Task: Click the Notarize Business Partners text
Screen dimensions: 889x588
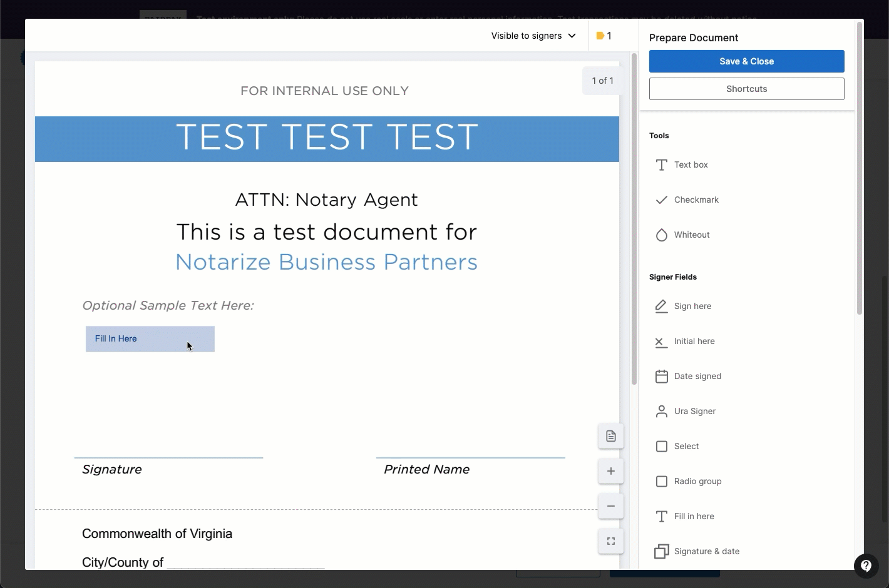Action: pos(326,262)
